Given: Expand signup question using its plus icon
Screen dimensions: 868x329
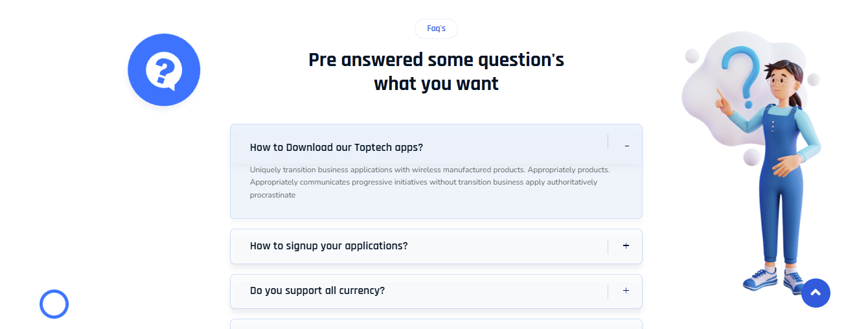Looking at the screenshot, I should (x=626, y=245).
